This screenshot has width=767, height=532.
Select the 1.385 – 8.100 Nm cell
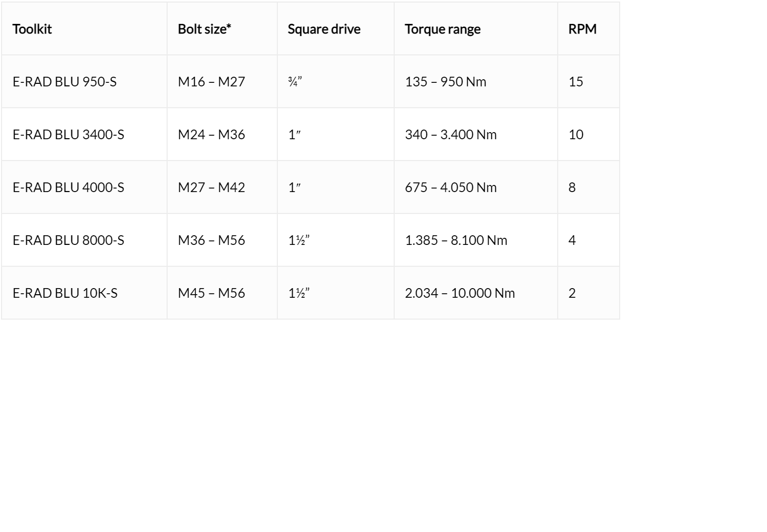pyautogui.click(x=476, y=240)
